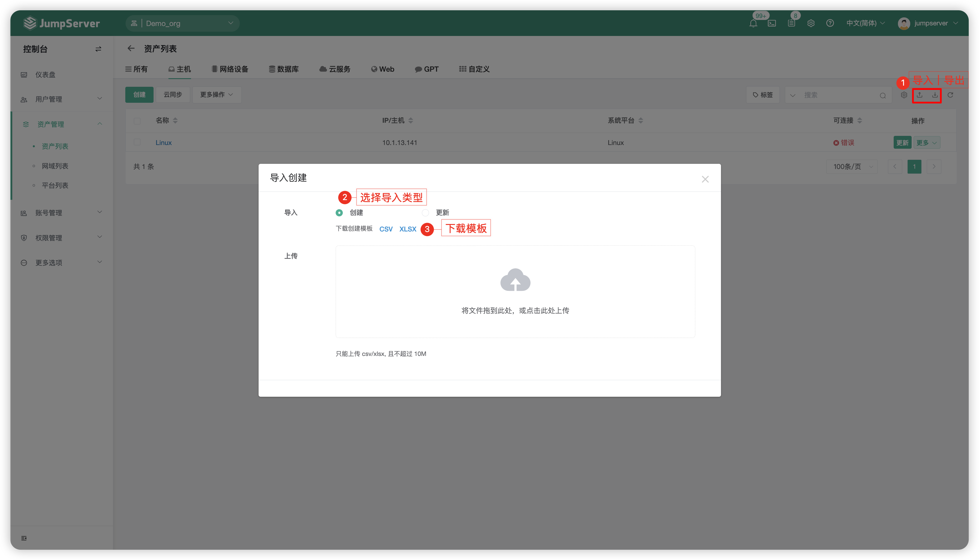
Task: Switch to the 云服务 tab
Action: pos(335,69)
